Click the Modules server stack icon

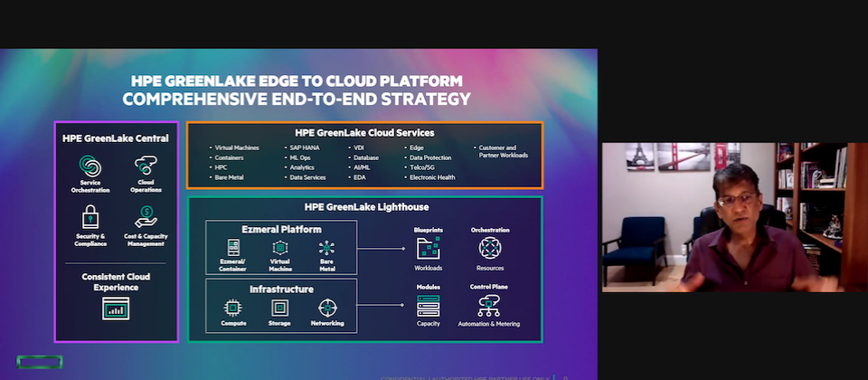(428, 305)
